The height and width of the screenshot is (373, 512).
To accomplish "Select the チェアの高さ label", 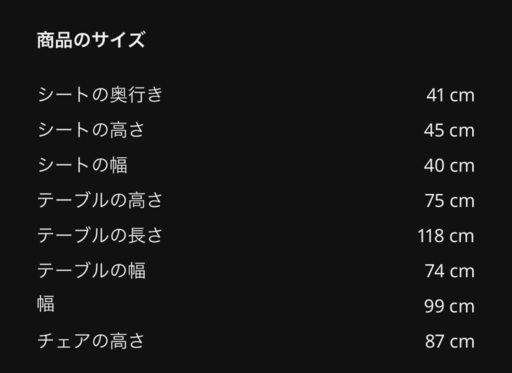I will (91, 341).
